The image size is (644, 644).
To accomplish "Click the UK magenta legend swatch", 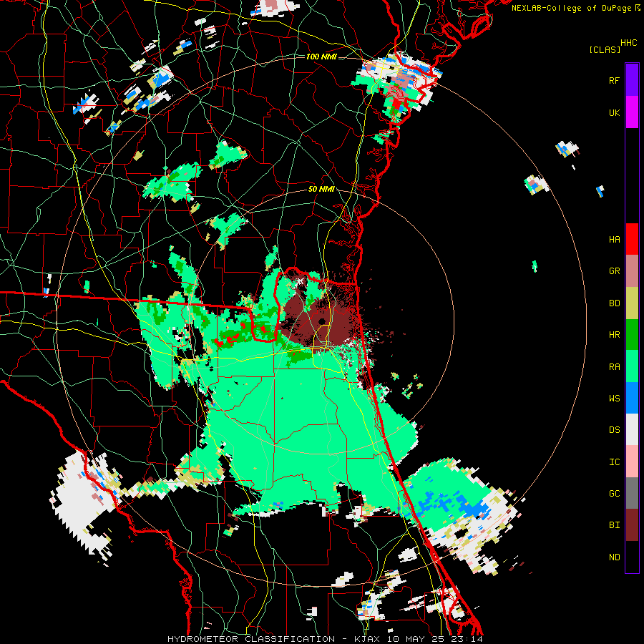I will [x=632, y=112].
